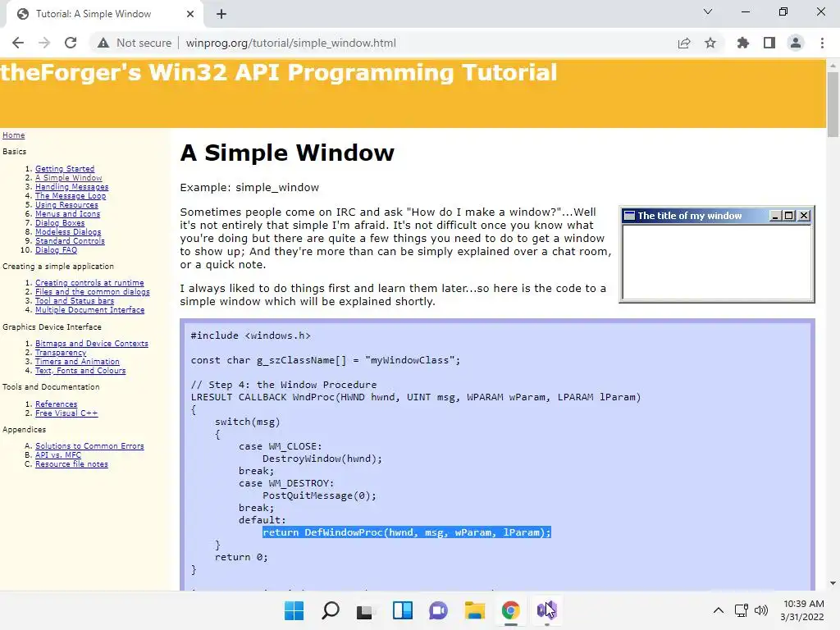Show hidden system tray icons

click(x=719, y=610)
